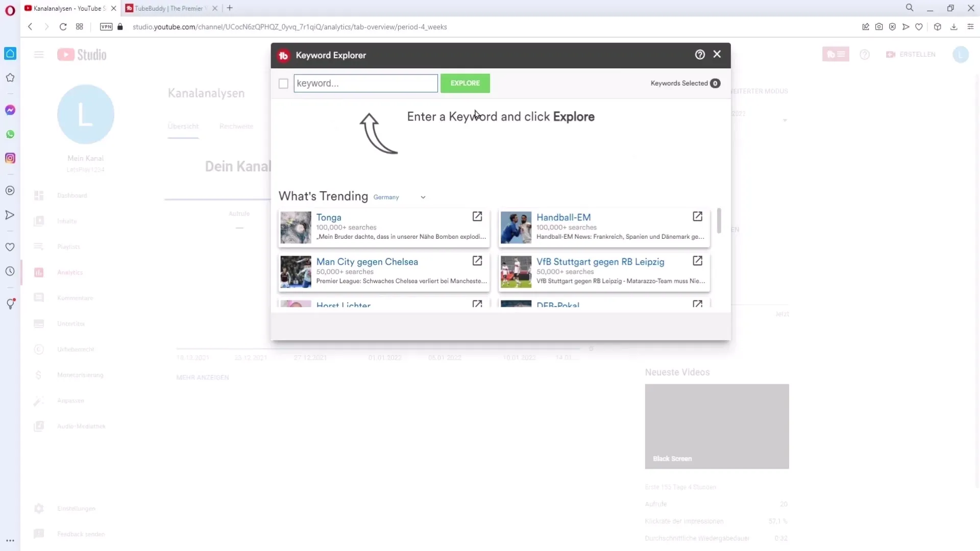The height and width of the screenshot is (551, 980).
Task: Open Man City gegen Chelsea external icon
Action: pyautogui.click(x=477, y=261)
